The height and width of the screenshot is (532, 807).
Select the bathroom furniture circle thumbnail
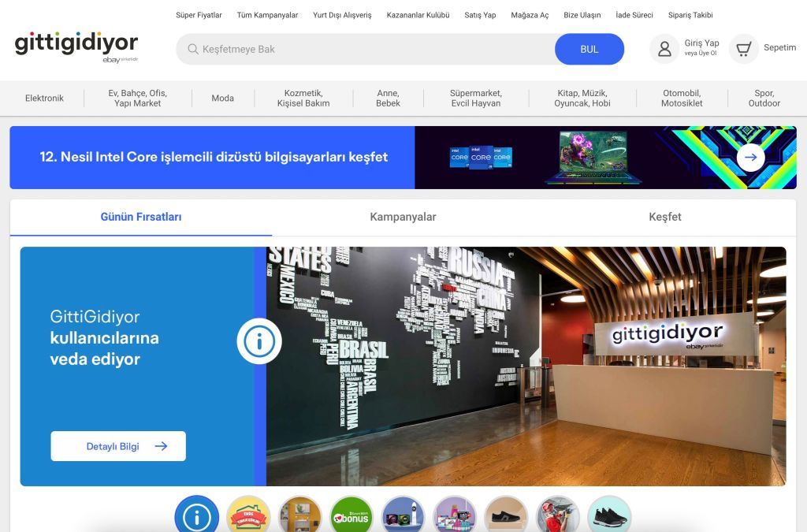(299, 515)
